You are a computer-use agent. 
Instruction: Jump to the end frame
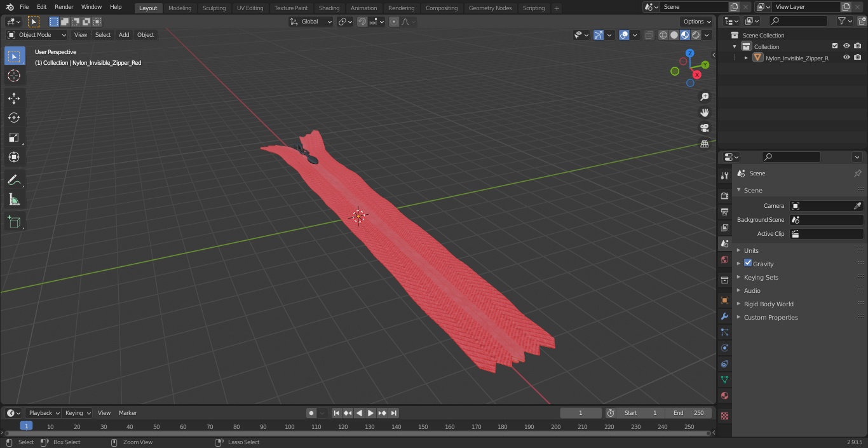(x=394, y=413)
